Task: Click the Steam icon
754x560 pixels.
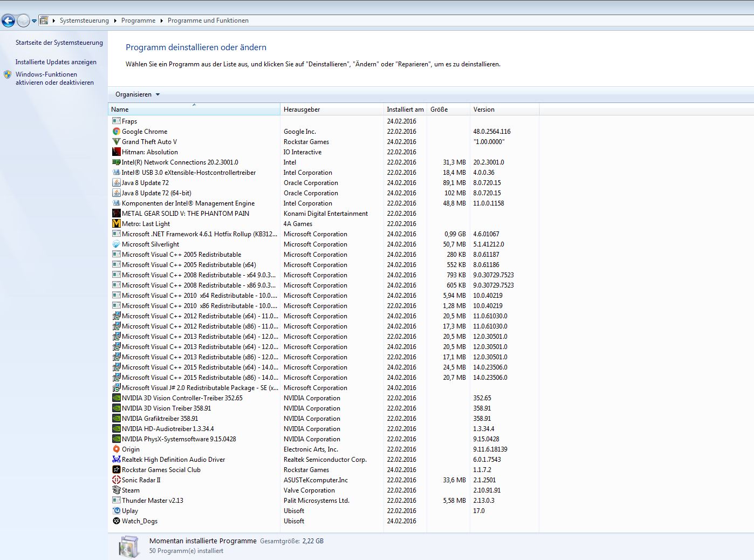Action: 116,490
